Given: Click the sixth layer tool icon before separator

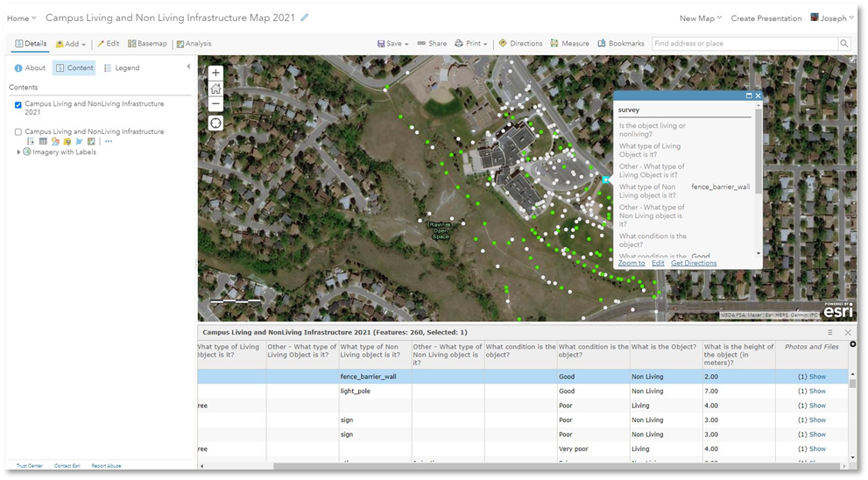Looking at the screenshot, I should coord(91,142).
